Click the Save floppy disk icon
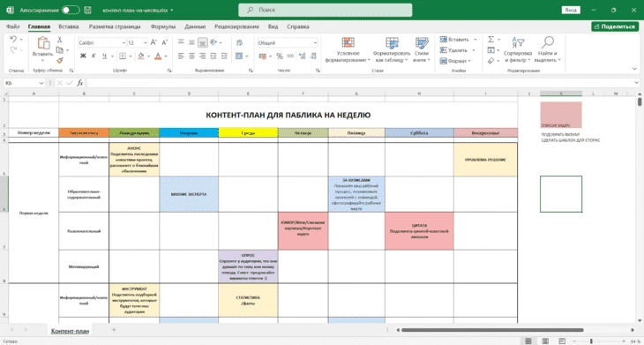The width and height of the screenshot is (644, 345). click(87, 10)
